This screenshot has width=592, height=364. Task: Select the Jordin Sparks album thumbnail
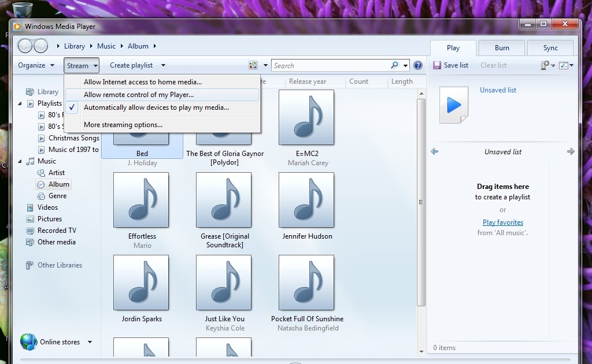[x=141, y=283]
